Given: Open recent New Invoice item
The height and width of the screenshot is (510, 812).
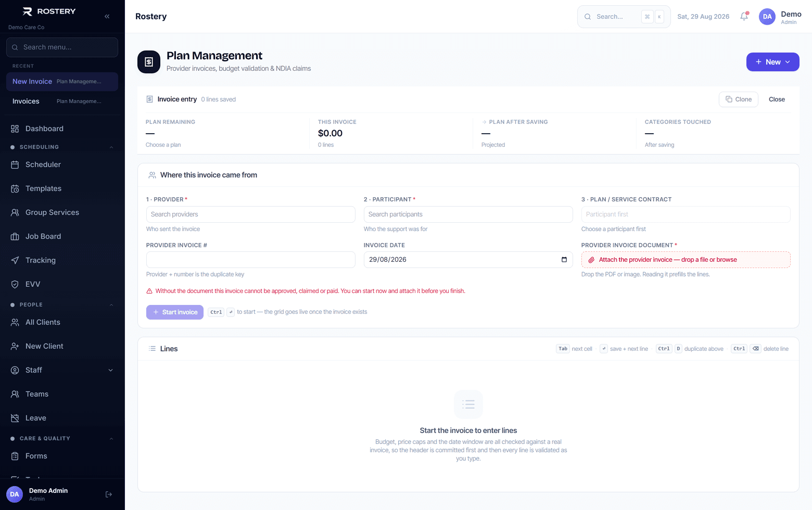Looking at the screenshot, I should coord(62,82).
